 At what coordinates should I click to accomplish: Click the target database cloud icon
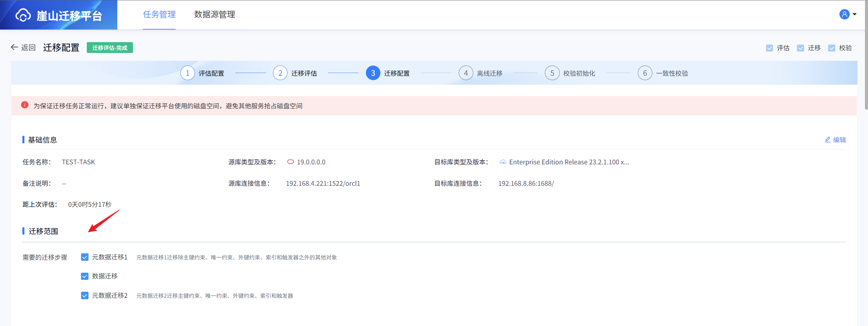[x=503, y=162]
